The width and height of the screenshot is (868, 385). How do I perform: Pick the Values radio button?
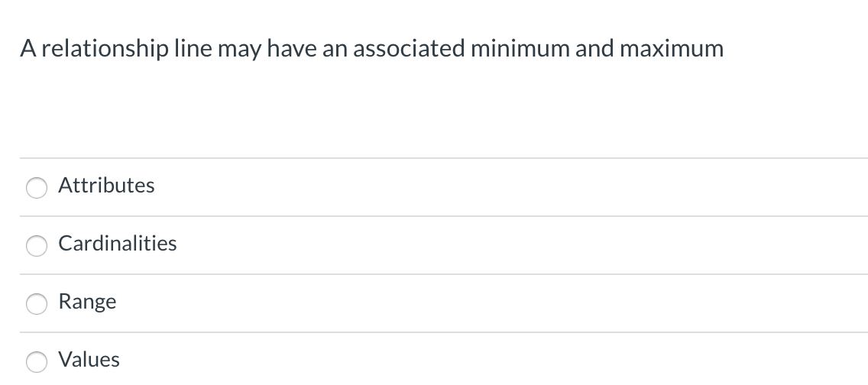[x=37, y=362]
